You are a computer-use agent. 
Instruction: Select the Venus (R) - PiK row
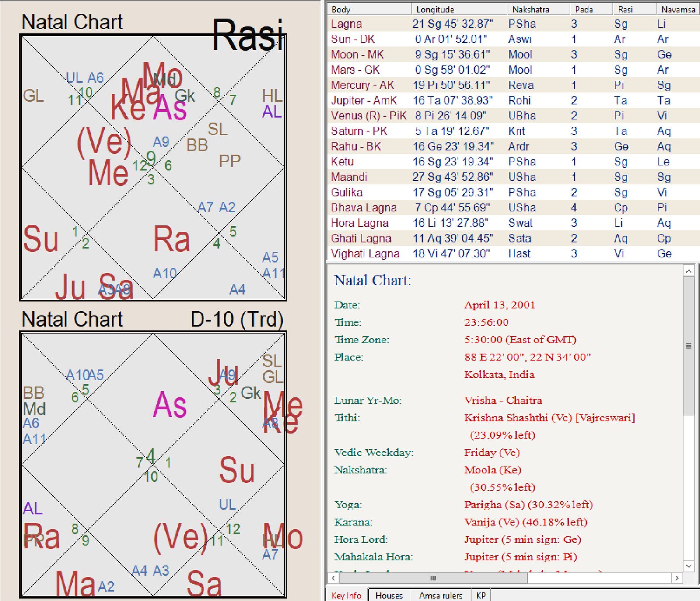pos(368,116)
